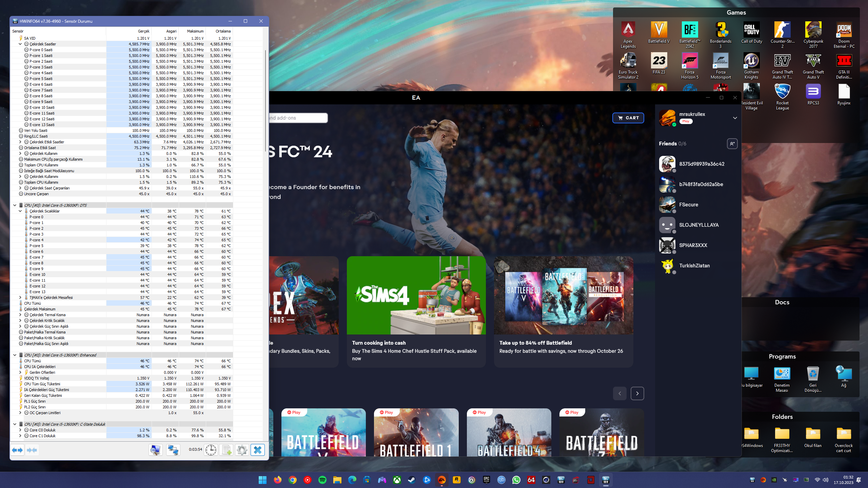Open Spotify from the taskbar
This screenshot has height=488, width=868.
pos(322,480)
